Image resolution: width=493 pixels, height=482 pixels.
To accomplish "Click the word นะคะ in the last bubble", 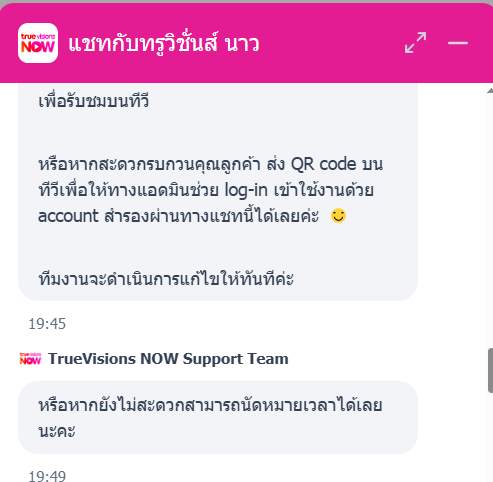I will (x=57, y=431).
